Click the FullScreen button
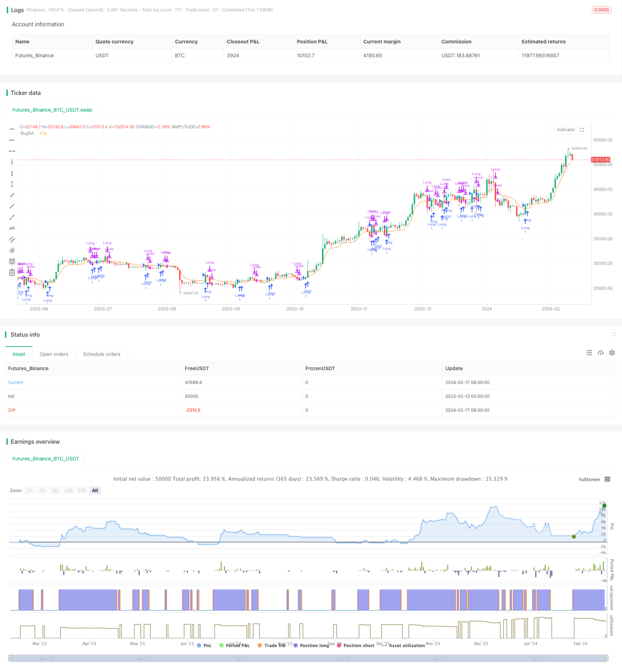 click(589, 479)
